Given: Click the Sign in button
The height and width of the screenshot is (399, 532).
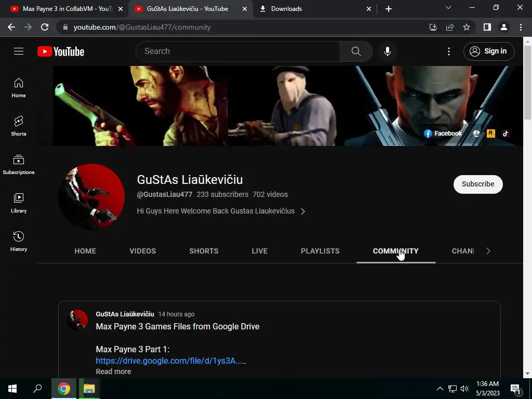Looking at the screenshot, I should coord(489,51).
